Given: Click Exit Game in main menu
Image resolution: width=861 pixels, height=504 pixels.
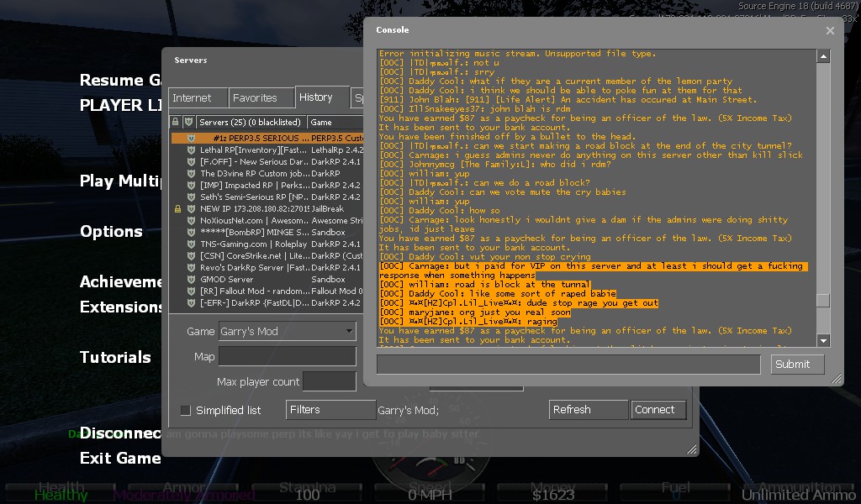Looking at the screenshot, I should point(120,458).
